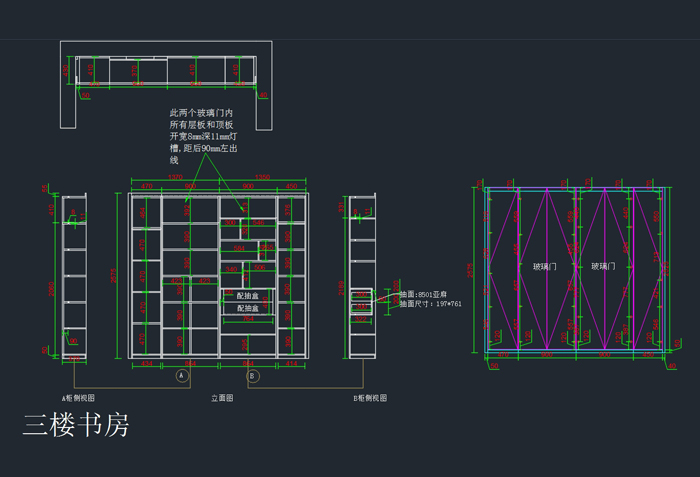Viewport: 700px width, 477px height.
Task: Click the right 玻璃门 door label
Action: [606, 267]
